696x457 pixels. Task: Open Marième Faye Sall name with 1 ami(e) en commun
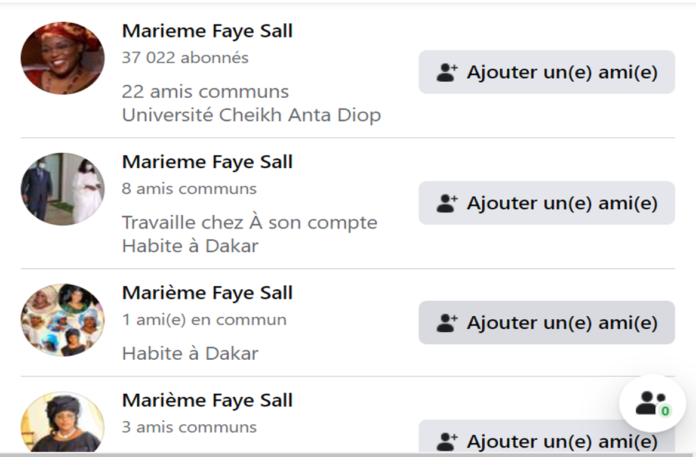point(207,293)
